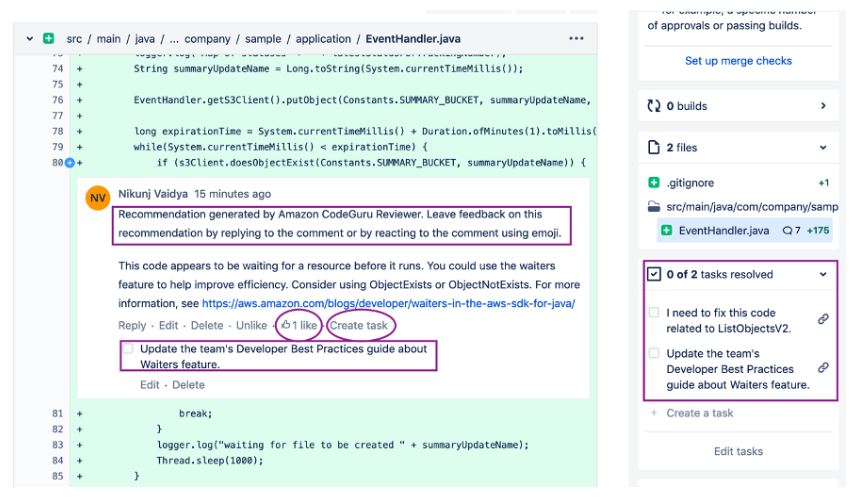Collapse the 2 files section
The image size is (867, 503).
click(822, 148)
